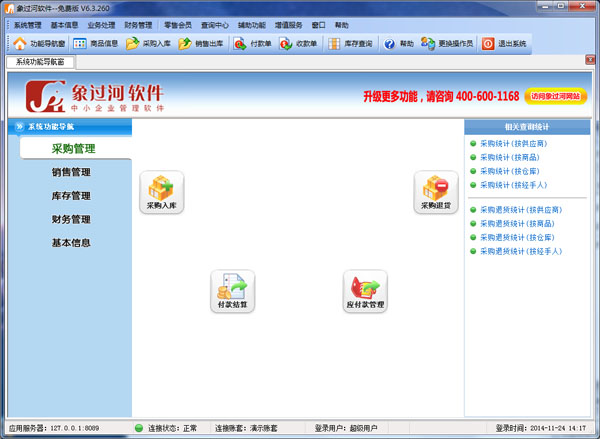Open 采购退货统计(按供应商) report link

click(521, 210)
